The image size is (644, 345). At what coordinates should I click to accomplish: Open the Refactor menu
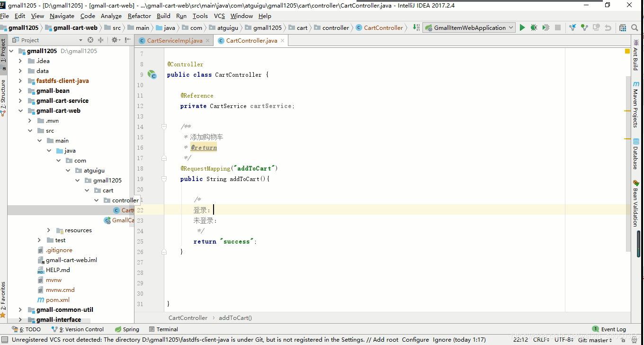[139, 16]
